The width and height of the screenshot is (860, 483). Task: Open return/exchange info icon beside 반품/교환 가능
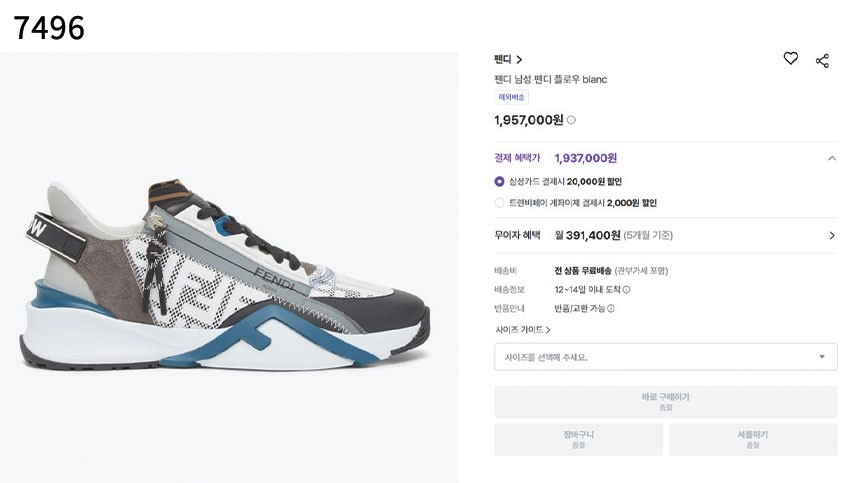(610, 309)
